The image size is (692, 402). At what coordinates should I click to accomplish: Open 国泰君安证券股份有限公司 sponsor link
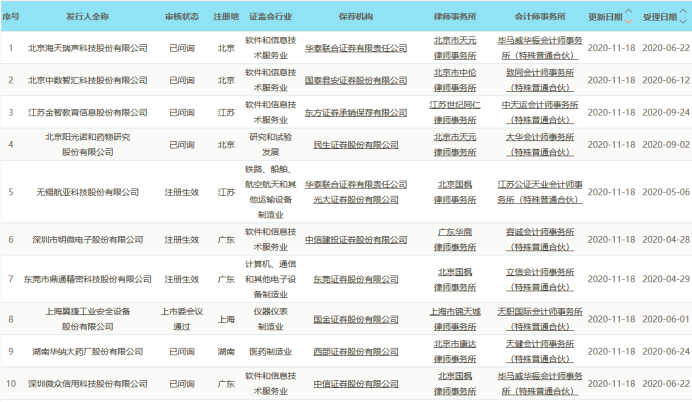click(x=356, y=80)
